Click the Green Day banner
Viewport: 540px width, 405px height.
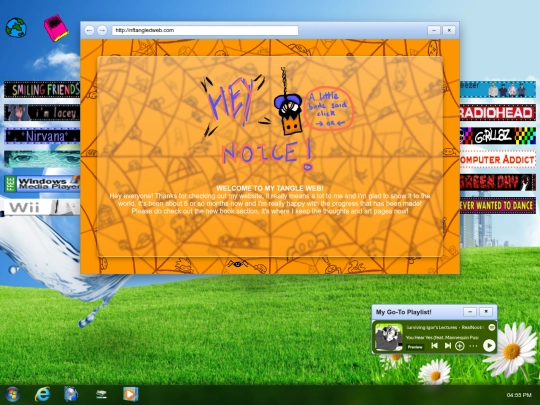[498, 182]
